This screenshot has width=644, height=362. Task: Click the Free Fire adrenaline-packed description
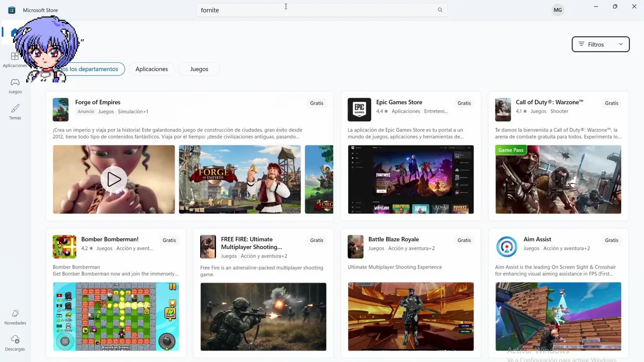pos(262,271)
